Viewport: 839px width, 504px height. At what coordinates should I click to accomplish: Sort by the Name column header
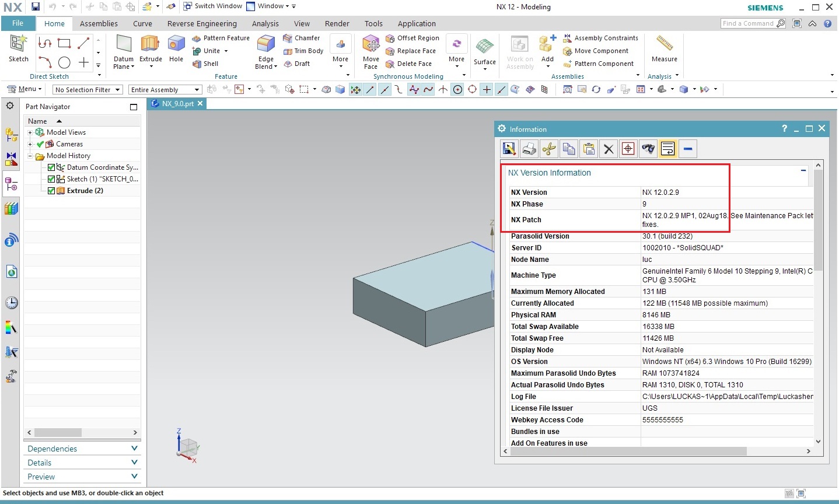click(x=82, y=121)
